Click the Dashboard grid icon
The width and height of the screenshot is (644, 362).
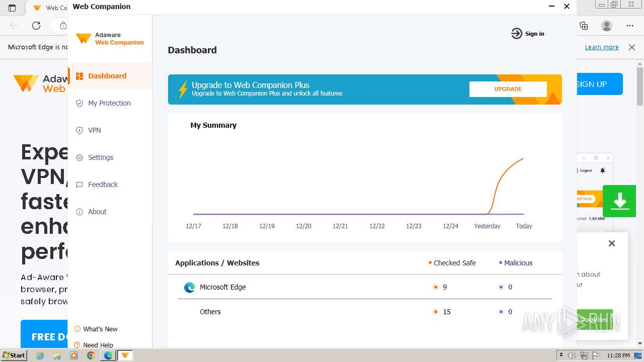[79, 76]
